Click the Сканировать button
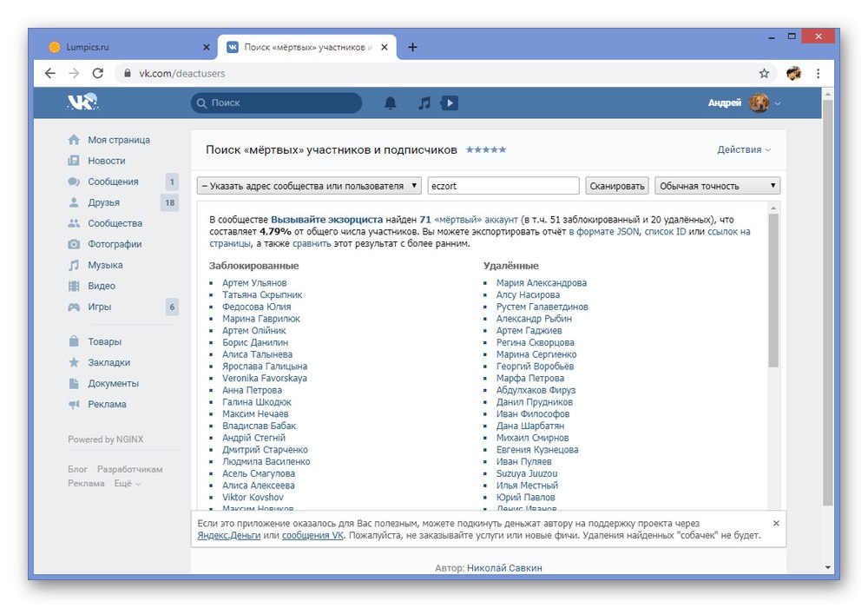Screen dimensions: 868x608 [617, 186]
